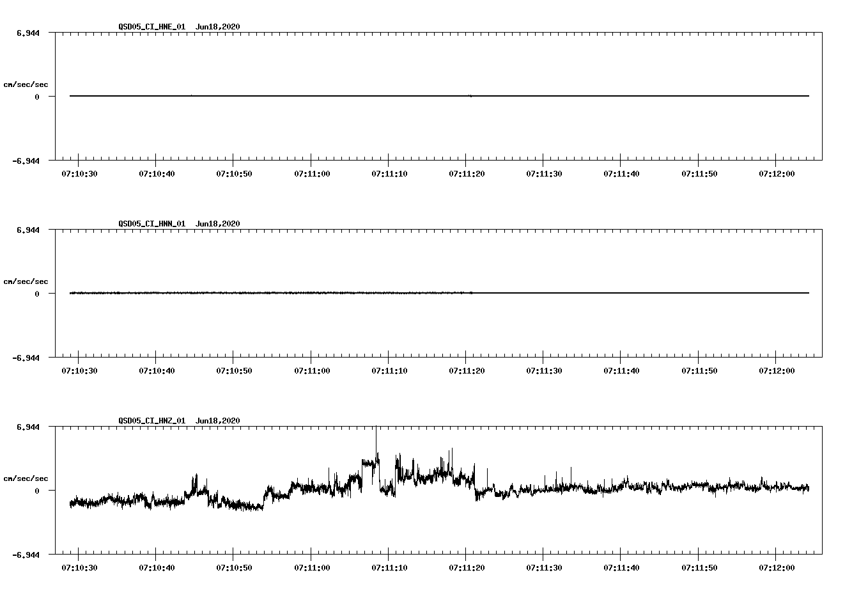Click the cm/sec/sec unit label of HNE plot
Screen dimensions: 868x591
click(x=26, y=84)
